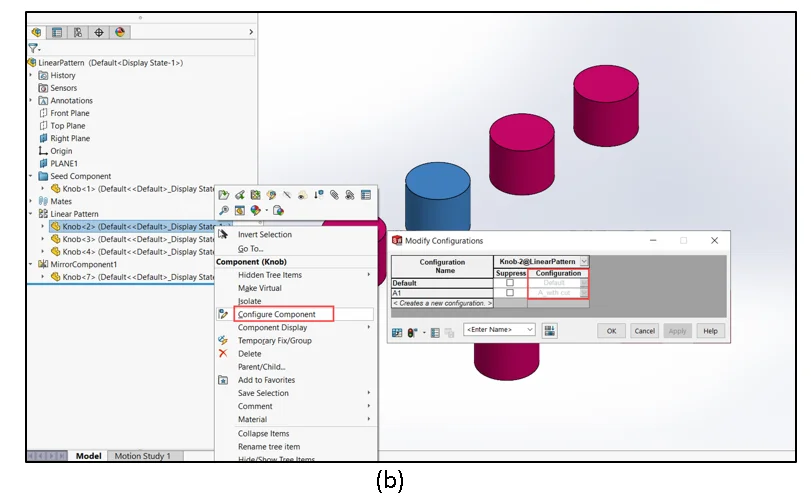Toggle Suppress checkbox for Default configuration
This screenshot has height=501, width=811.
pos(509,283)
